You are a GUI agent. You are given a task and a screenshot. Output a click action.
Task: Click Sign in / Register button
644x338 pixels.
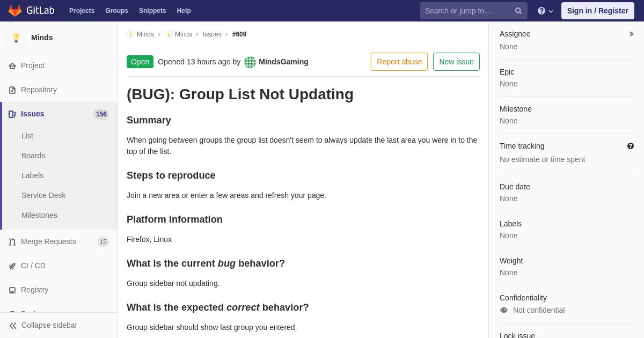tap(598, 11)
